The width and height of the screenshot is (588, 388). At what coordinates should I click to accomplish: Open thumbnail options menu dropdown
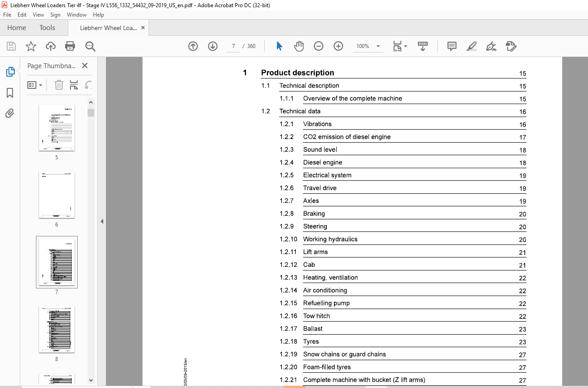(35, 85)
